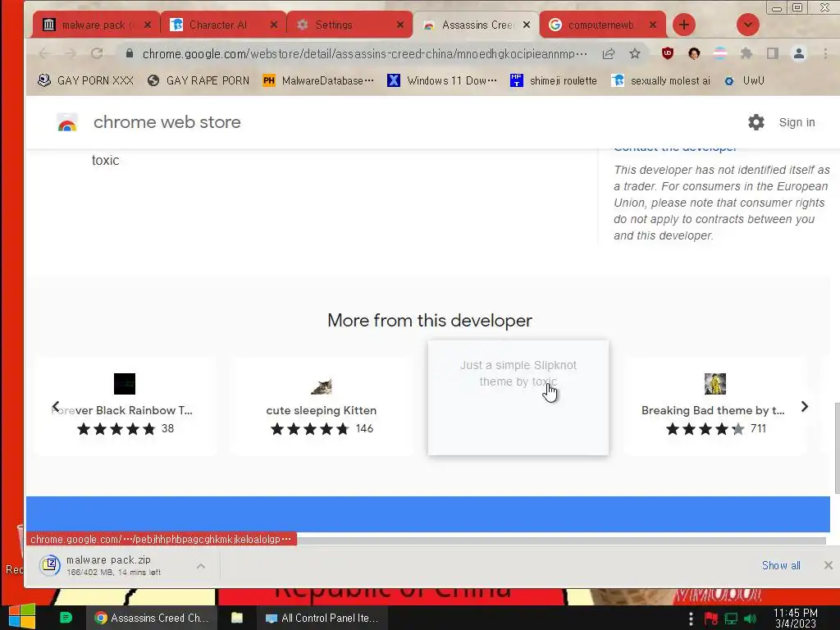Viewport: 840px width, 630px height.
Task: Open the MalwareDatabase bookmark
Action: click(x=318, y=80)
